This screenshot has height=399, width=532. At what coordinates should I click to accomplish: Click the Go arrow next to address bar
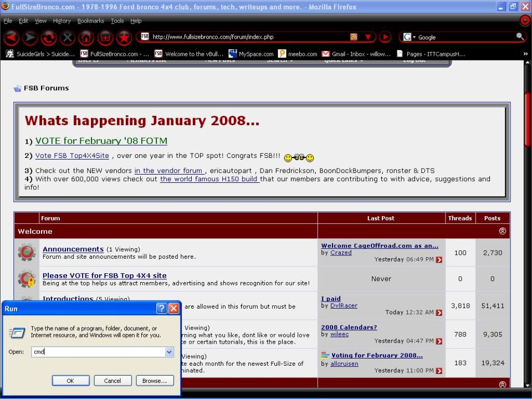pyautogui.click(x=385, y=37)
